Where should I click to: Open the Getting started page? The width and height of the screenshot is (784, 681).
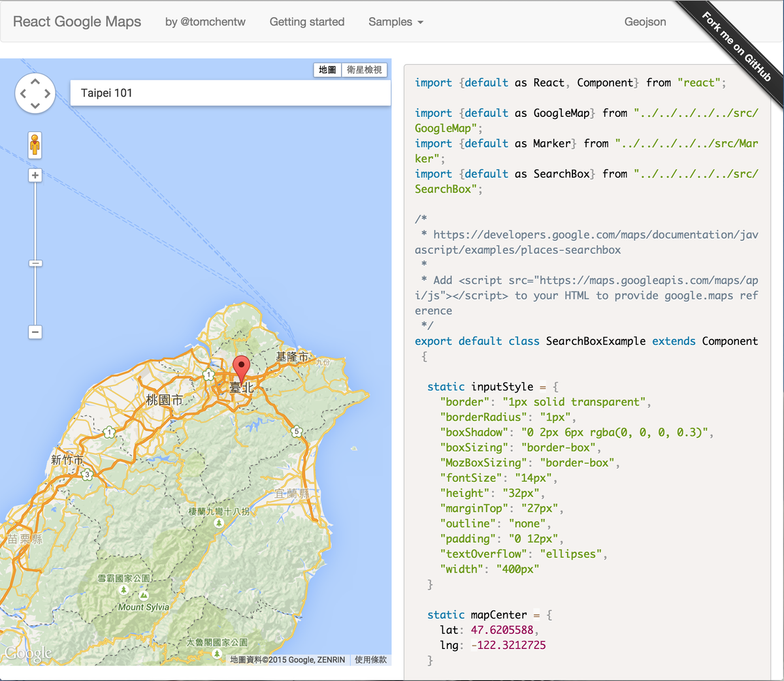pos(307,22)
